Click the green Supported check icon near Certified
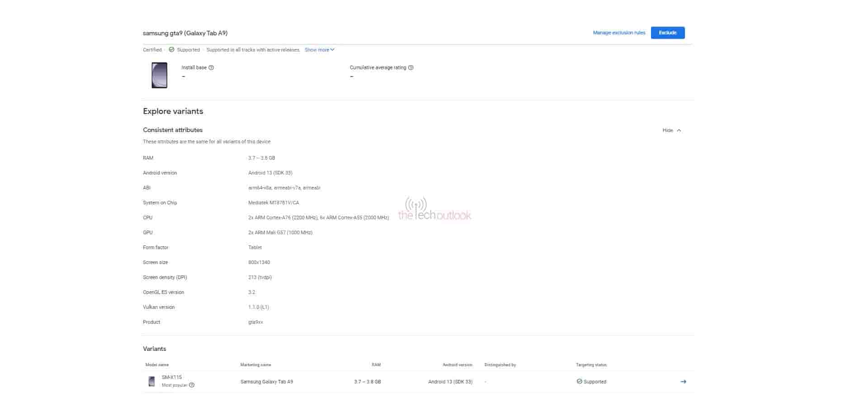Image resolution: width=868 pixels, height=416 pixels. tap(171, 50)
